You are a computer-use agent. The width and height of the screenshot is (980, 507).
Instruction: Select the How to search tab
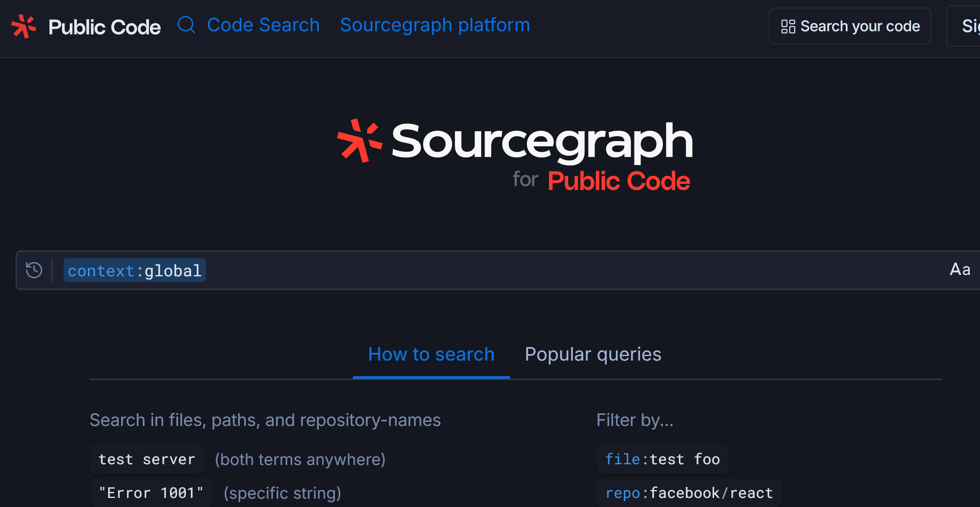[x=431, y=354]
